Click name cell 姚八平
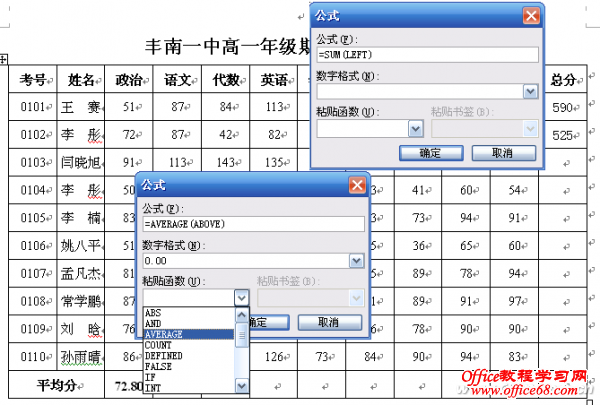Screen dimensions: 600x405 81,245
